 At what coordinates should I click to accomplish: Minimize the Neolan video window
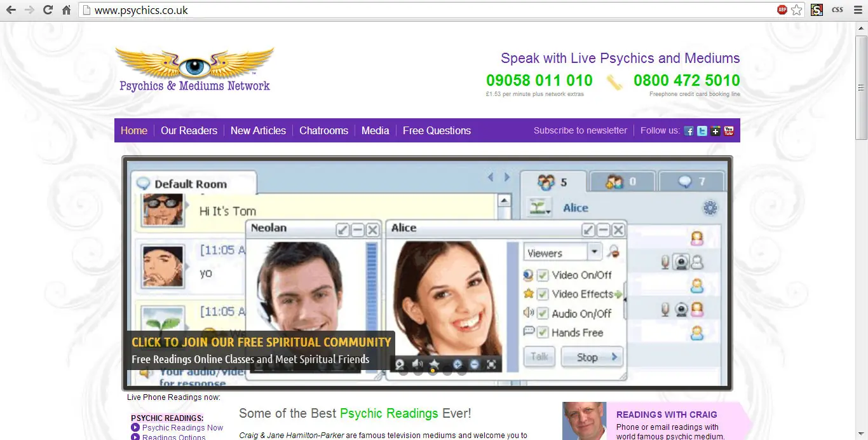[x=358, y=230]
